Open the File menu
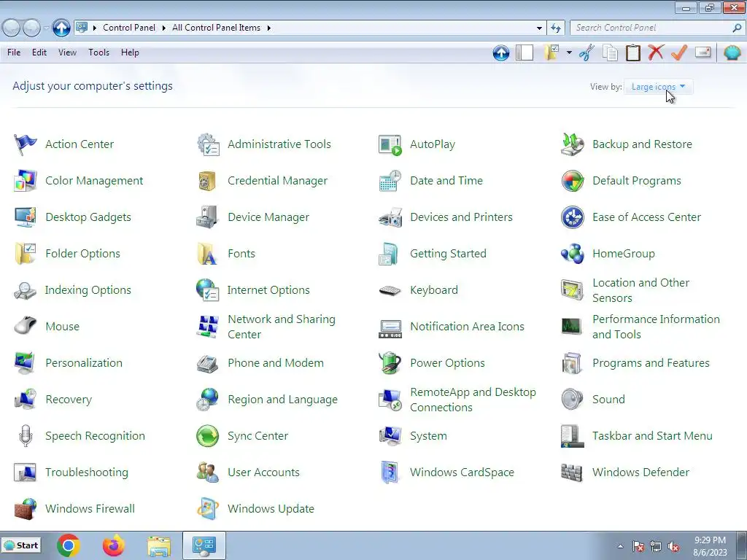Viewport: 747px width, 560px height. [x=14, y=52]
